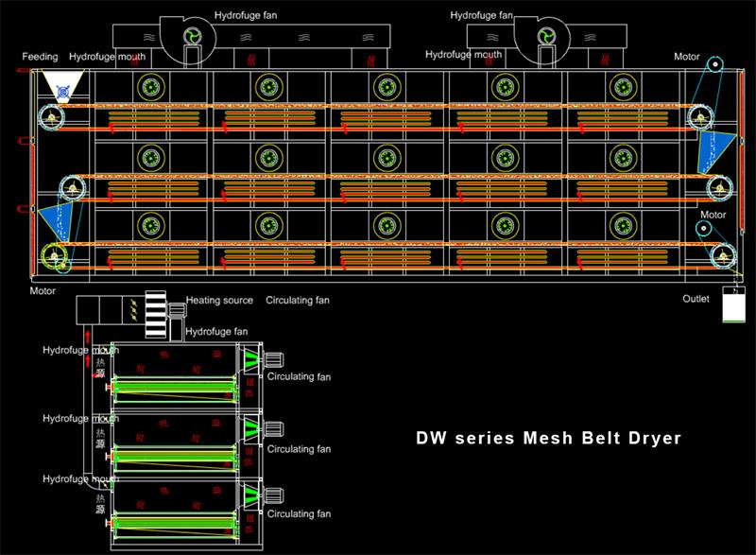Select the top-right Motor pulley wheel

[714, 66]
